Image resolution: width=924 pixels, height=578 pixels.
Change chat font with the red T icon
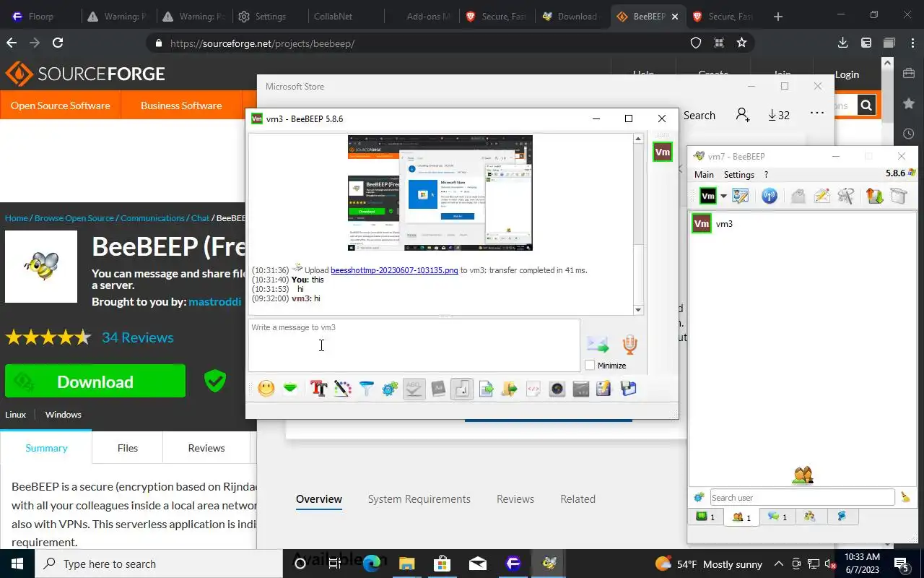click(x=318, y=389)
